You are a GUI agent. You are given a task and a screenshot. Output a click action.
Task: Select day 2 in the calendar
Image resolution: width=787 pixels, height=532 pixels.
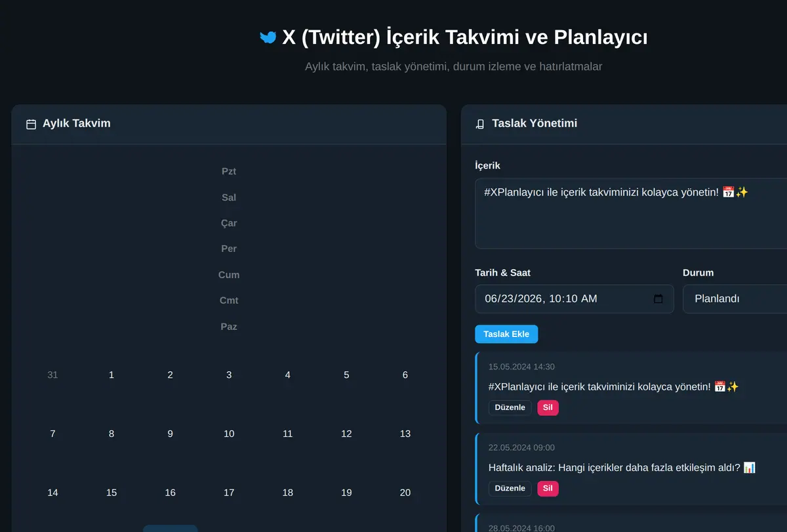tap(170, 375)
